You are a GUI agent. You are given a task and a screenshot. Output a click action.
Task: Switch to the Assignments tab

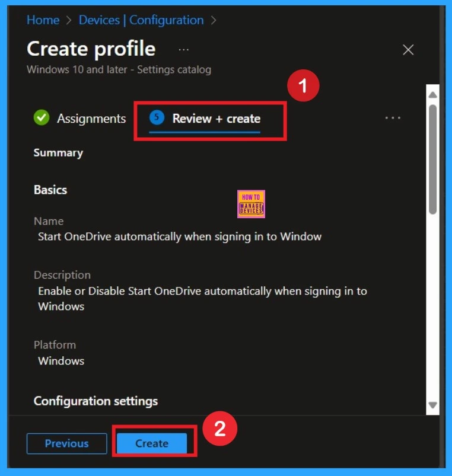tap(91, 119)
